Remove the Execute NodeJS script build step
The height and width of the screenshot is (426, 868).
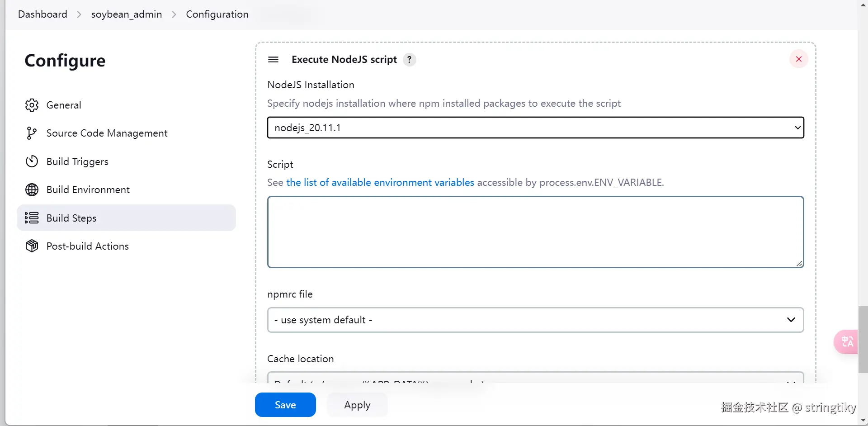click(x=798, y=59)
